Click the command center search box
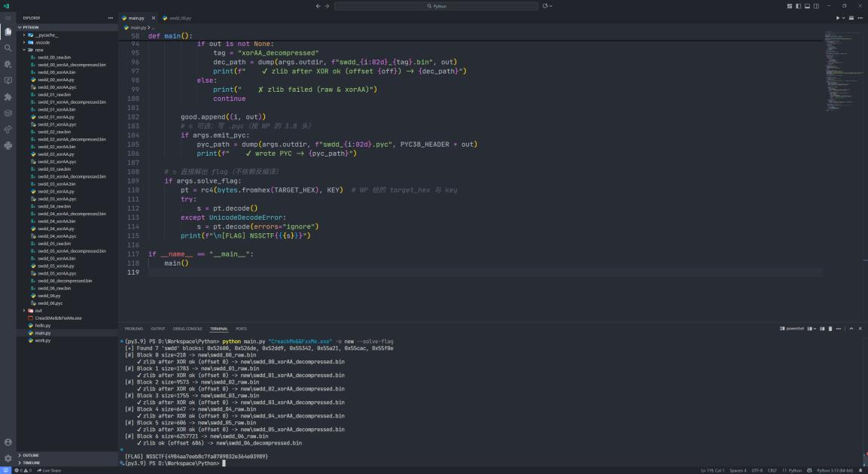The height and width of the screenshot is (474, 868). [x=436, y=6]
